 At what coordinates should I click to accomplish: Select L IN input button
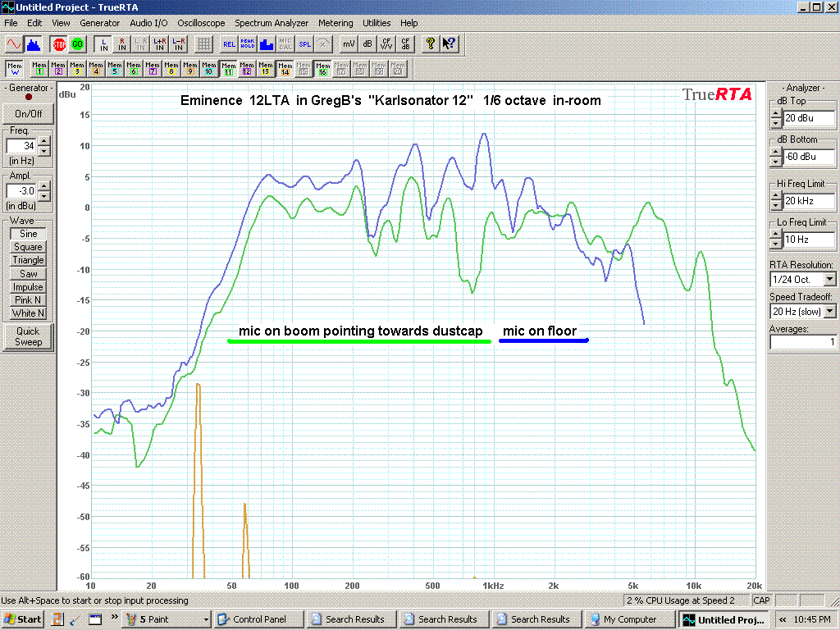[103, 44]
